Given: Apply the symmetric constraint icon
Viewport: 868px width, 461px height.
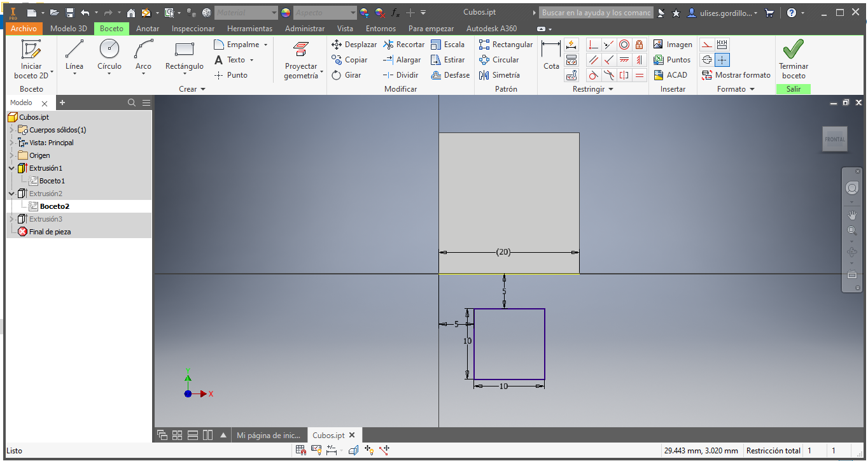Looking at the screenshot, I should coord(624,75).
